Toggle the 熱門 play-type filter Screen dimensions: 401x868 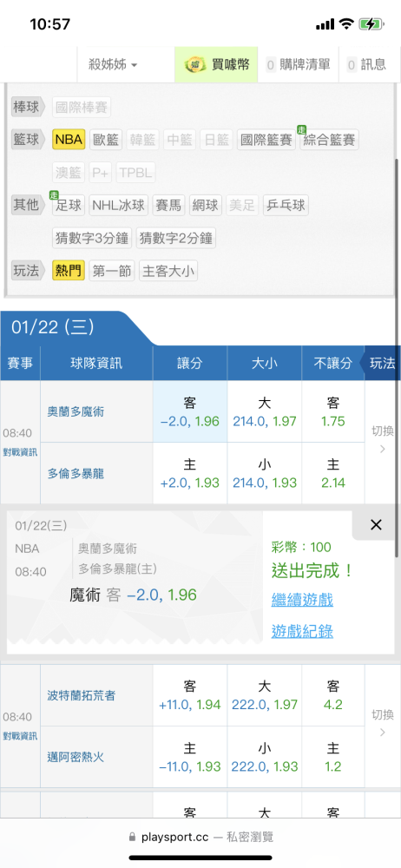(69, 271)
